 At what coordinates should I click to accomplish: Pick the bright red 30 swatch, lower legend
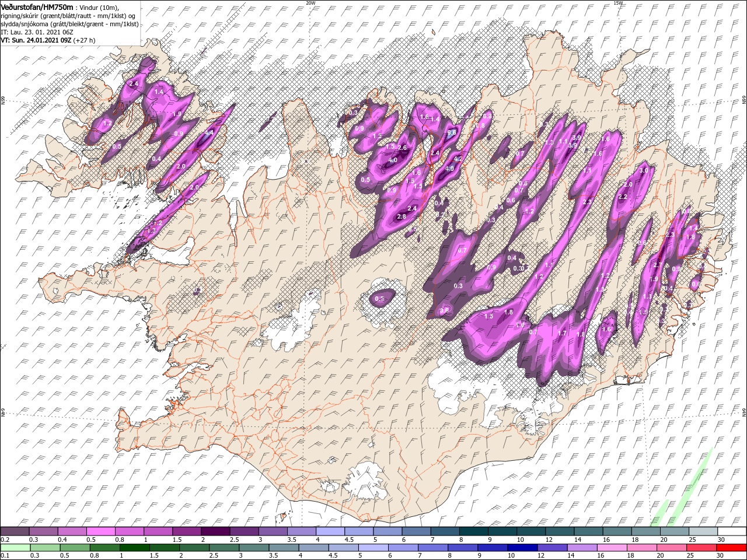click(x=731, y=547)
